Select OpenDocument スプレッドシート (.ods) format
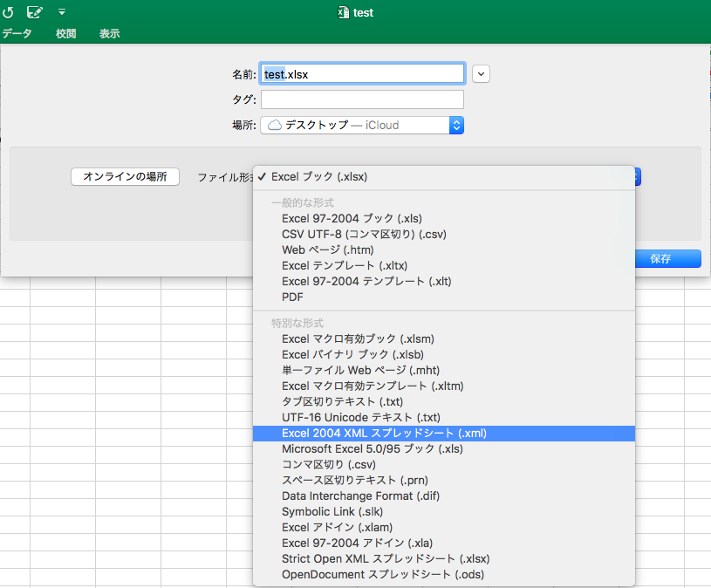711x588 pixels. click(383, 574)
